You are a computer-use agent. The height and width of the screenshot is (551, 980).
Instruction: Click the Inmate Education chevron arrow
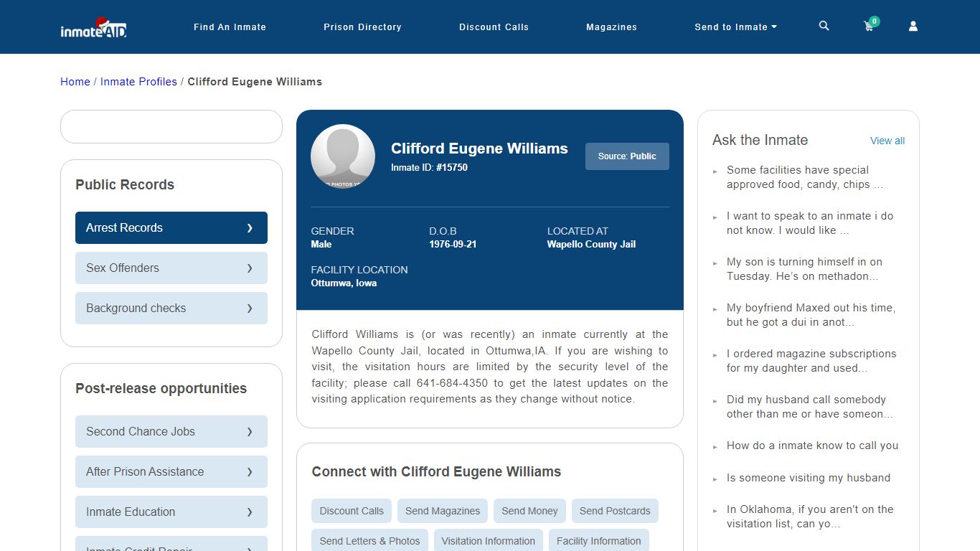(250, 512)
